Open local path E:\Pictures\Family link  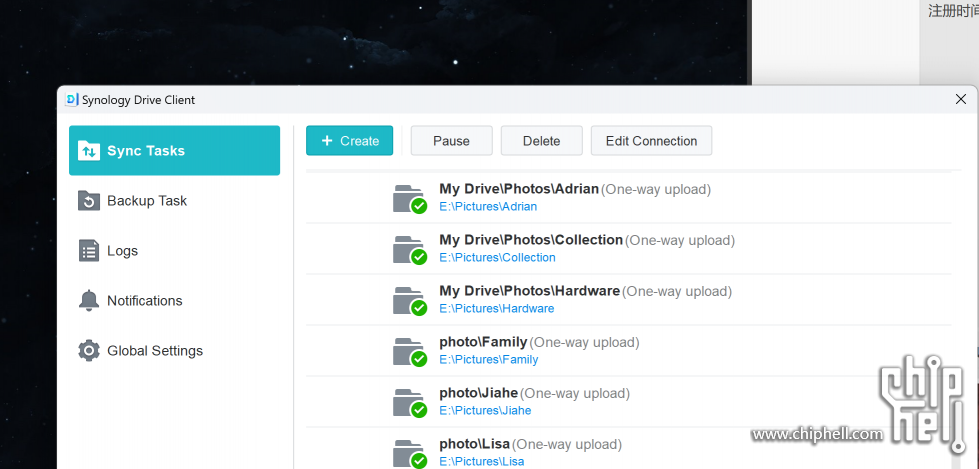489,360
